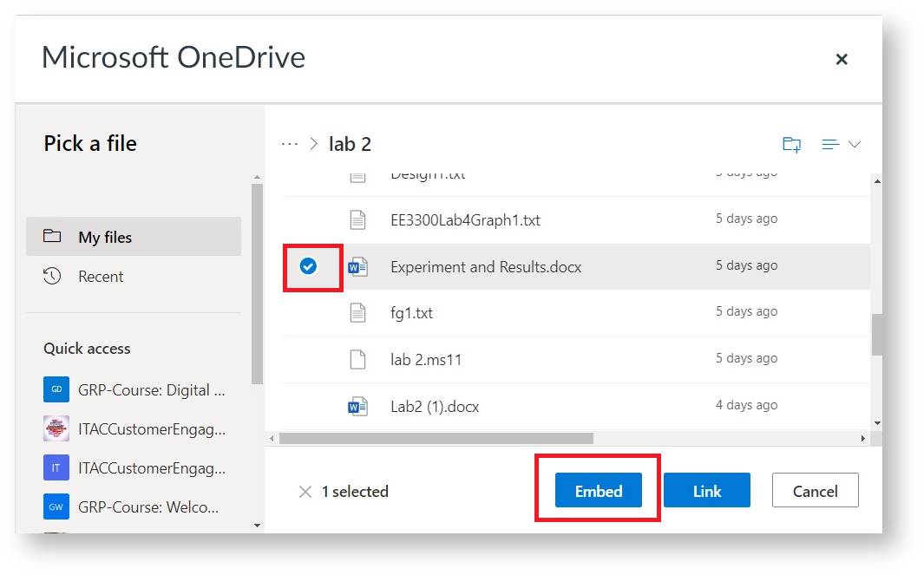Screen dimensions: 924x575
Task: Click the horizontal scrollbar right arrow
Action: coord(862,438)
